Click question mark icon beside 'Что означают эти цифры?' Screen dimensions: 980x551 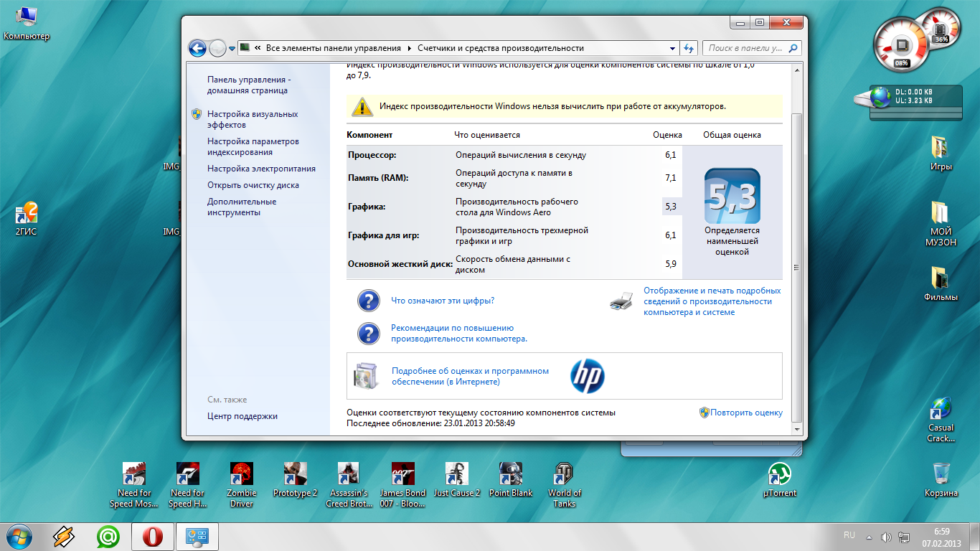pos(368,301)
